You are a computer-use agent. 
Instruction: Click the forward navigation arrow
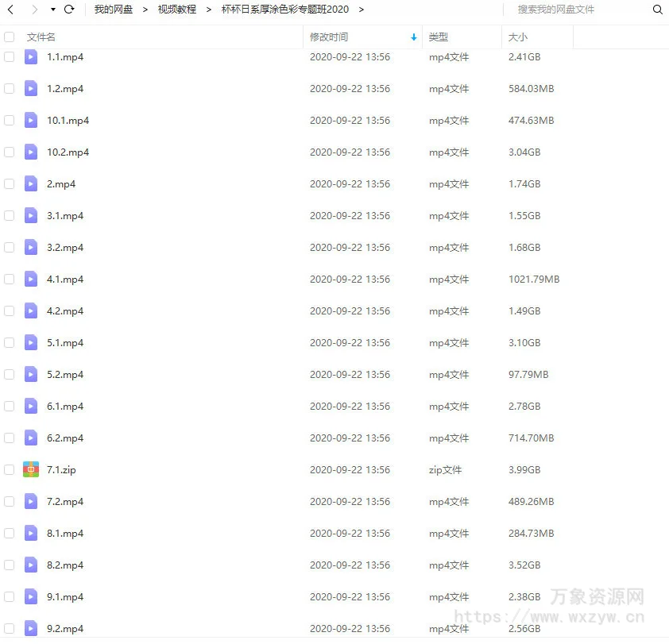click(x=34, y=10)
